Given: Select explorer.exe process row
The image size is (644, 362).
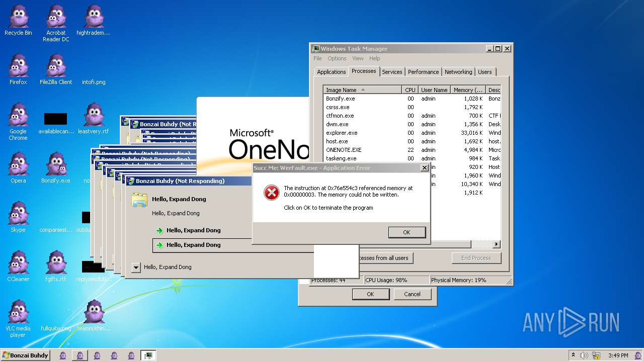Looking at the screenshot, I should coord(412,133).
